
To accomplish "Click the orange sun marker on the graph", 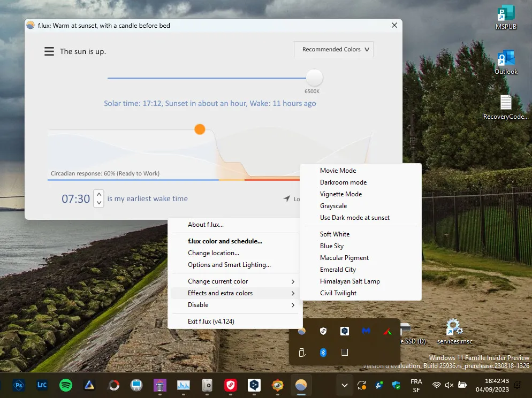I will point(200,129).
